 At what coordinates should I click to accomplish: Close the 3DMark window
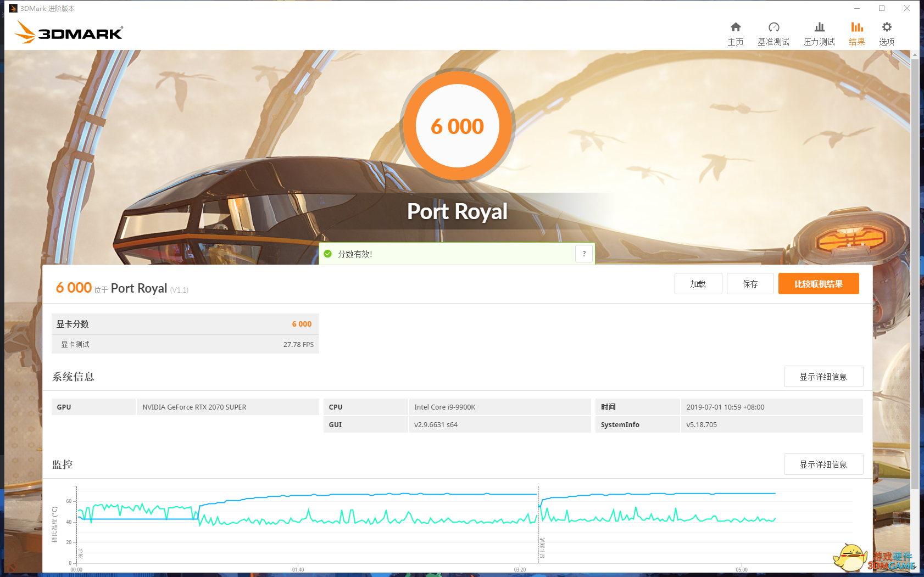coord(907,8)
